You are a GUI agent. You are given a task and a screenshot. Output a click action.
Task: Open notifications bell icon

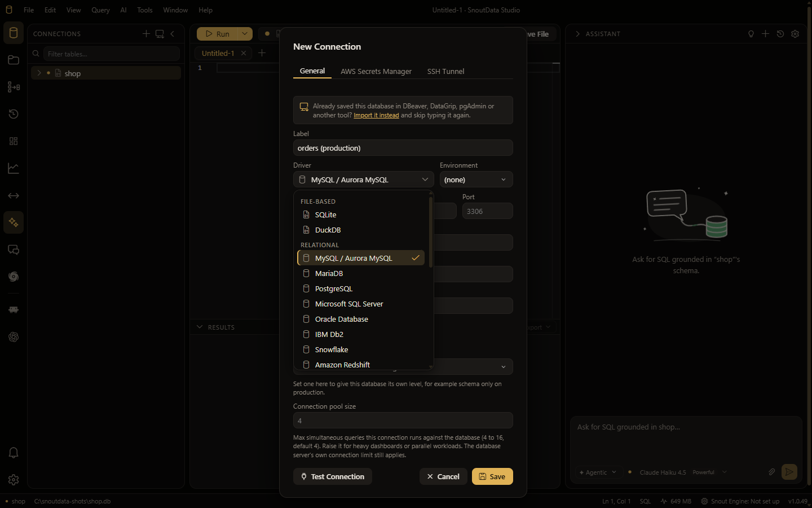(x=14, y=453)
